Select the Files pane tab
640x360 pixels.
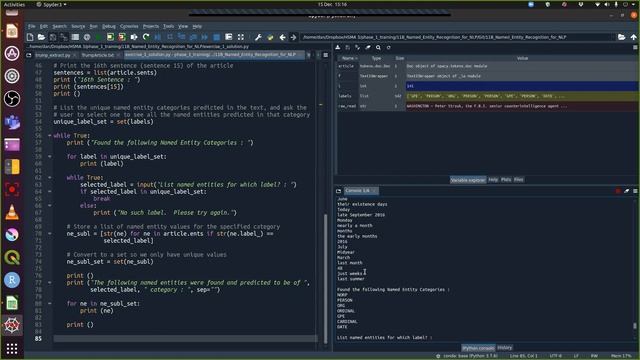[x=518, y=180]
